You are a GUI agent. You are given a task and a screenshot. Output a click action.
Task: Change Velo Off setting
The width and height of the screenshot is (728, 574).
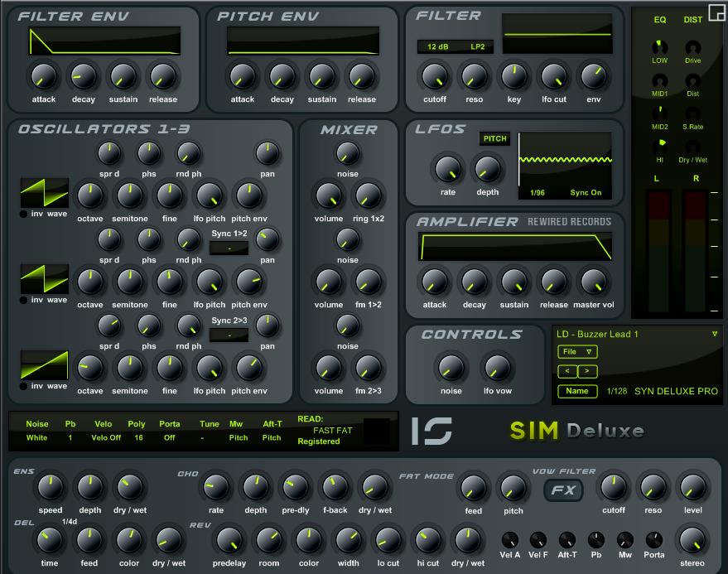[106, 438]
